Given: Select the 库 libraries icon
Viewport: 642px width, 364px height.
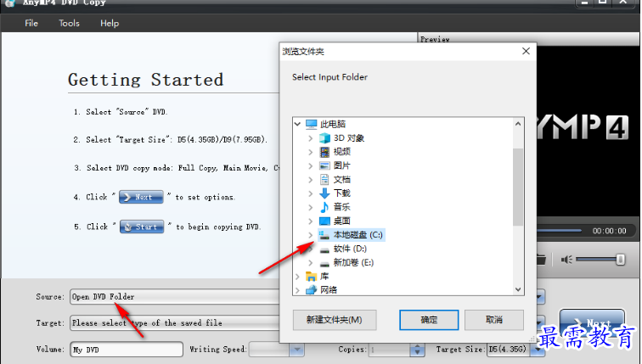Looking at the screenshot, I should (311, 277).
